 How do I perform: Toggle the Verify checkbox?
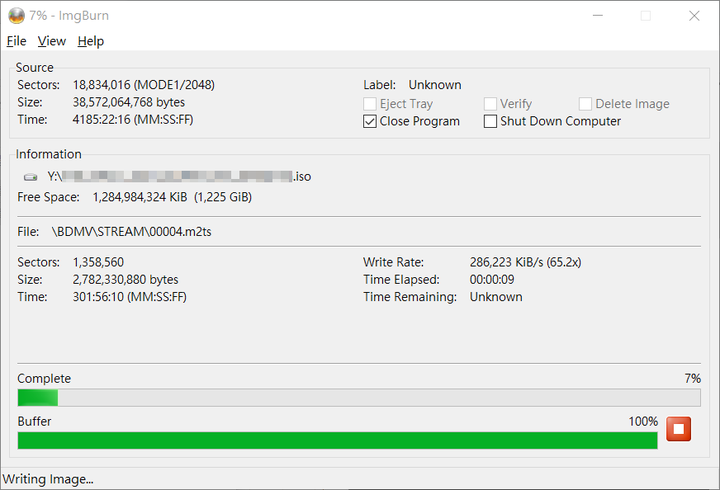(x=490, y=104)
